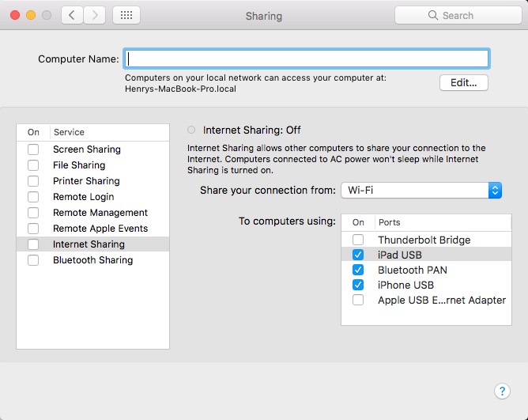Select Bluetooth Sharing in service list
Image resolution: width=528 pixels, height=420 pixels.
point(92,260)
